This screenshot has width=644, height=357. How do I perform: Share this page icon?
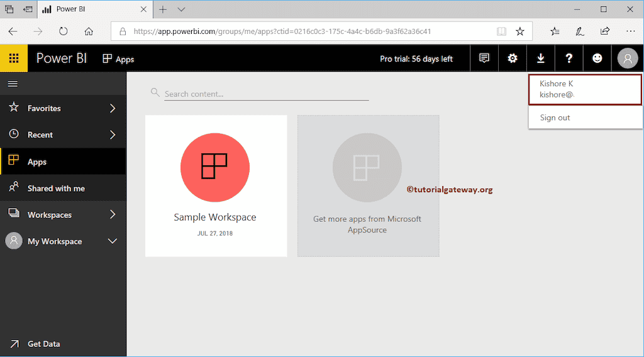pos(605,31)
